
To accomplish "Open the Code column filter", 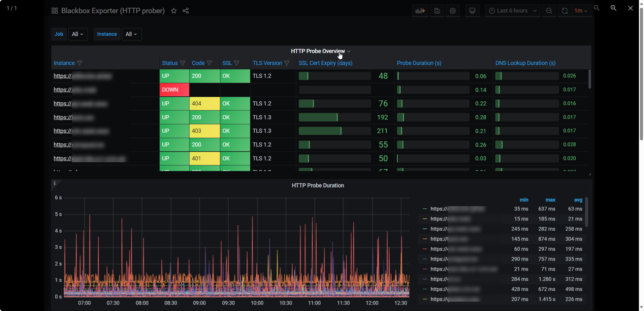I will tap(209, 63).
